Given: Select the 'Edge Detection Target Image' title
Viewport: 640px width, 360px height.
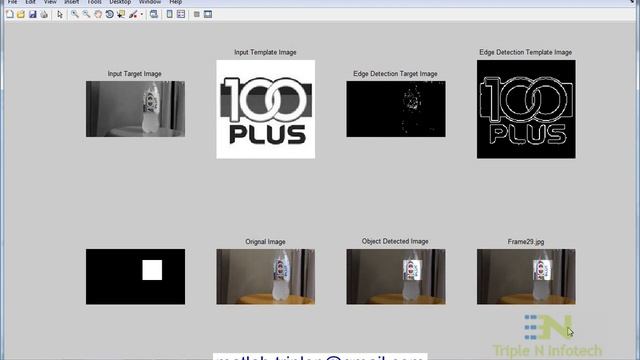Looking at the screenshot, I should coord(395,74).
